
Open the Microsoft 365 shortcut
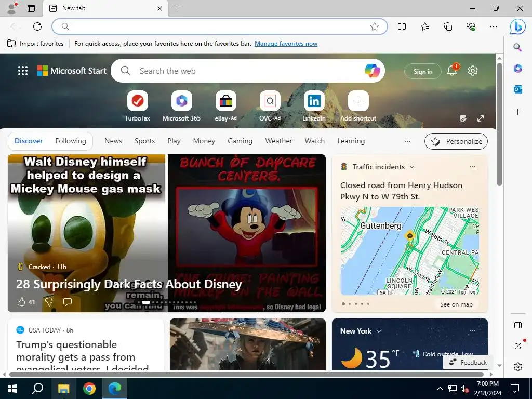[x=181, y=106]
